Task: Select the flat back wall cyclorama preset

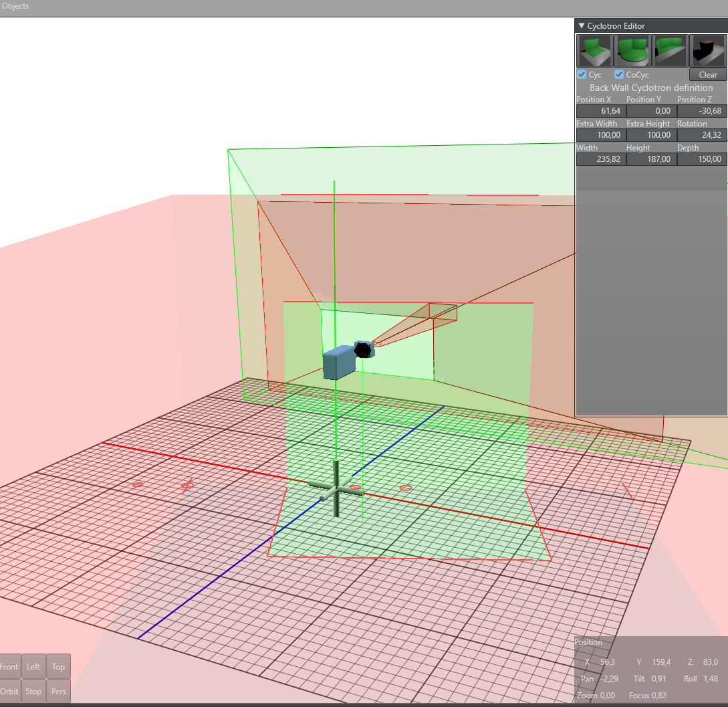Action: pyautogui.click(x=594, y=51)
